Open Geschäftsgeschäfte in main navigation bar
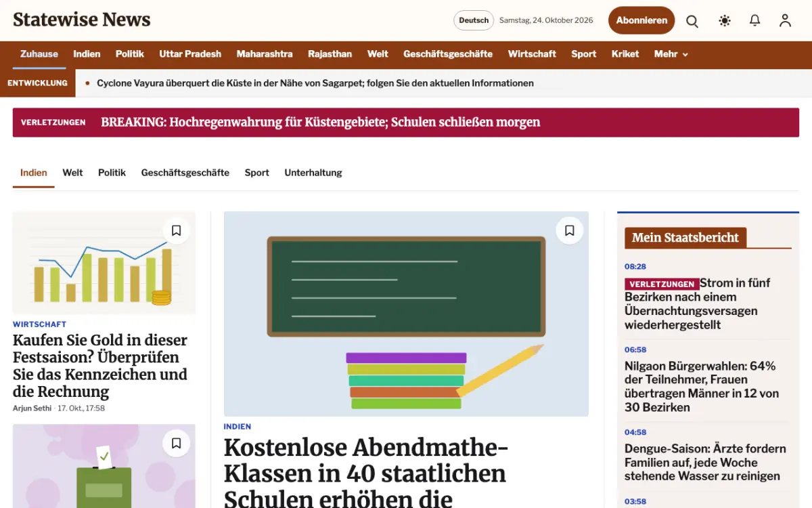Screen dimensions: 812x508 448,54
